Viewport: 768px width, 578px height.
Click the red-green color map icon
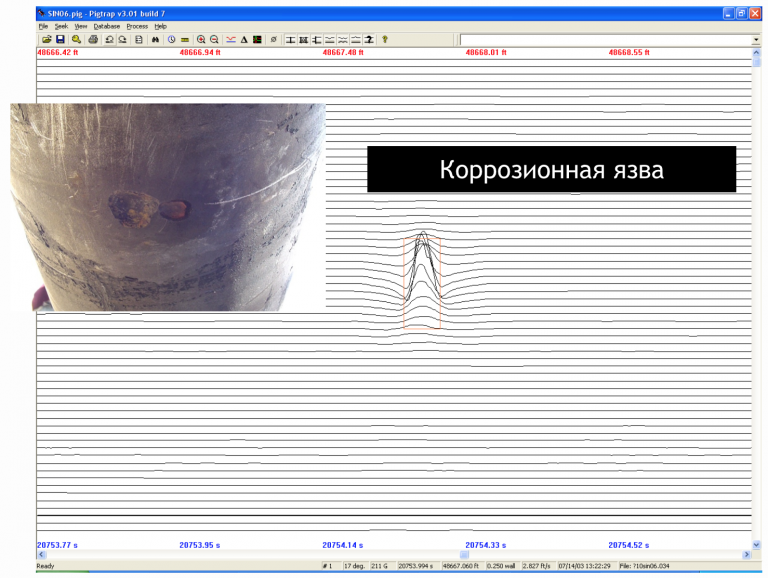[257, 40]
